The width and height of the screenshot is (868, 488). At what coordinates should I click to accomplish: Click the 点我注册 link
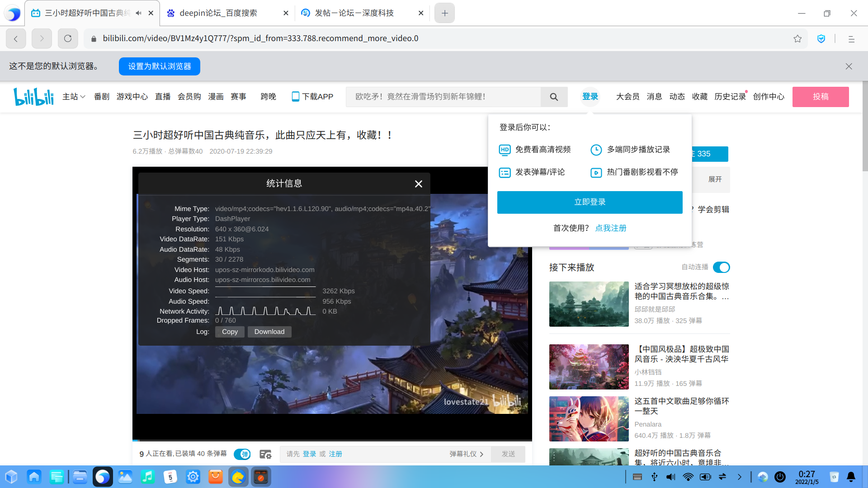tap(611, 228)
